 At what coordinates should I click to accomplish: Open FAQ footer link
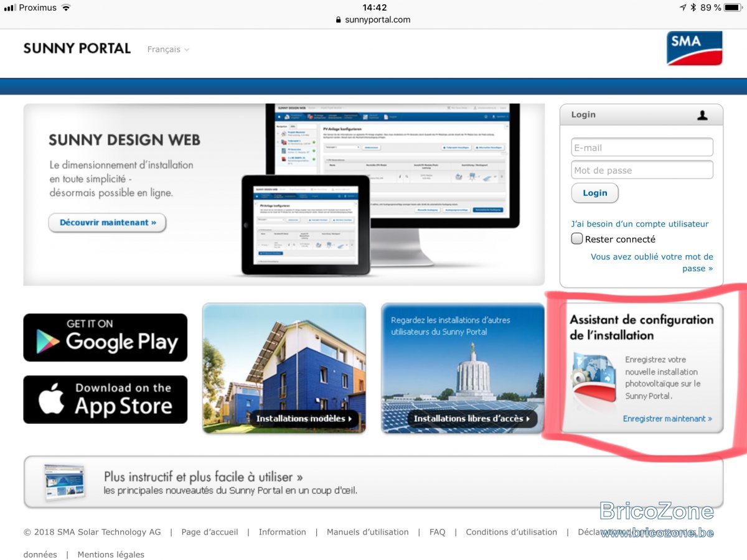pyautogui.click(x=438, y=532)
